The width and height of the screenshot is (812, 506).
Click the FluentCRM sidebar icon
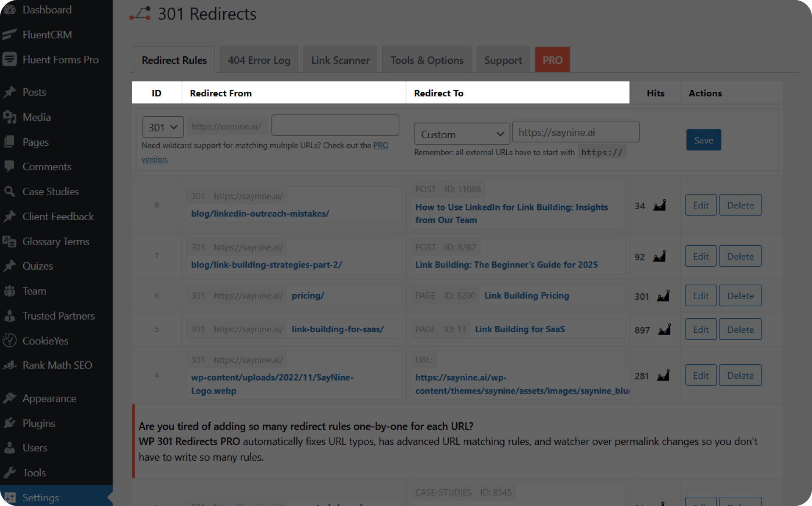tap(10, 34)
